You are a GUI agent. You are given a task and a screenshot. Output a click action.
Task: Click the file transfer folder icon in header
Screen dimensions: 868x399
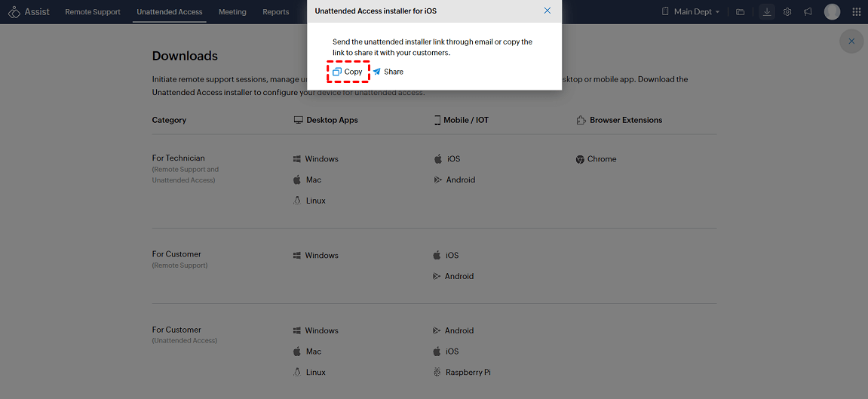[x=740, y=11]
